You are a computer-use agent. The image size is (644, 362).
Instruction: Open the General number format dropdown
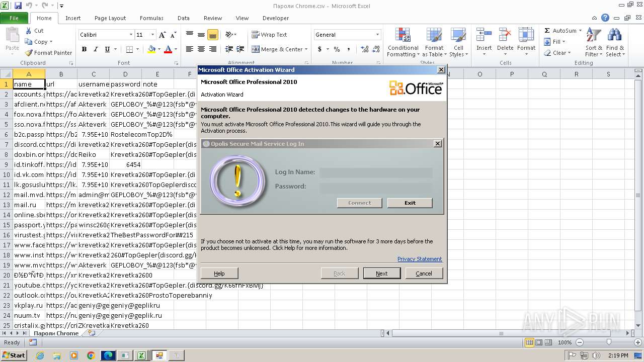click(x=377, y=35)
